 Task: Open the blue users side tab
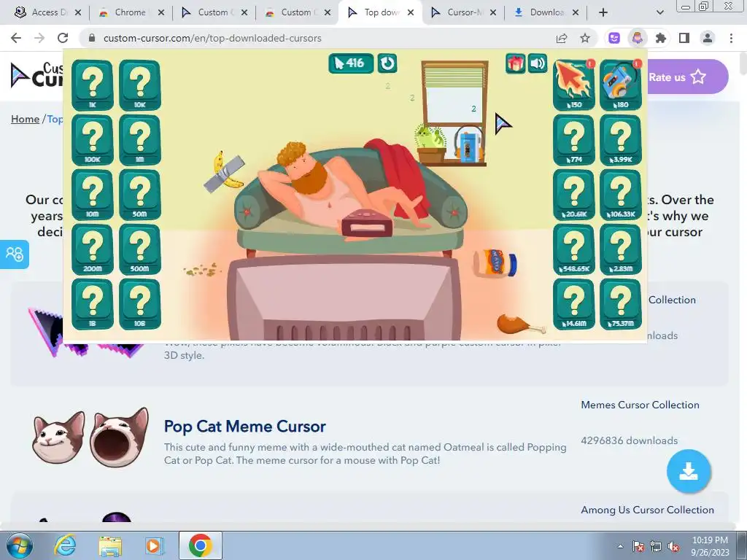15,254
